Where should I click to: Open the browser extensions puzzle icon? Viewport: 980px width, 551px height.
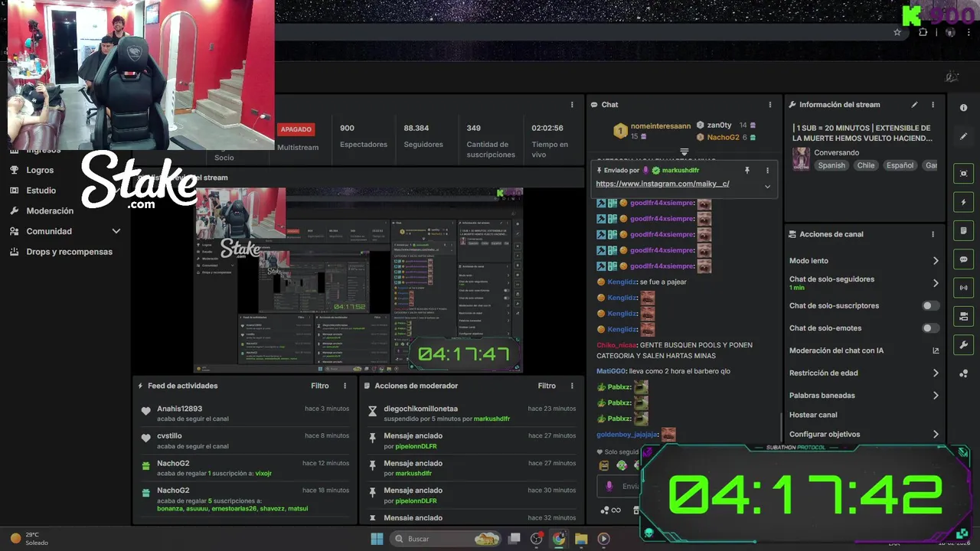[923, 32]
